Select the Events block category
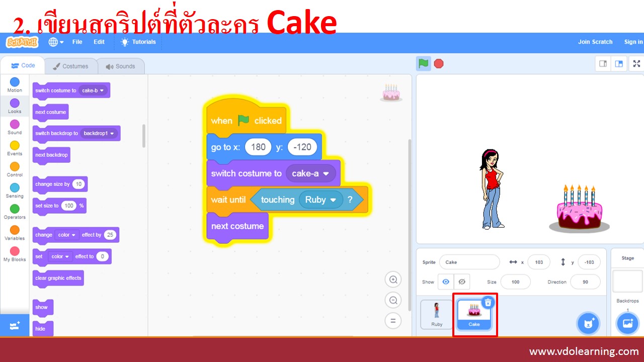The image size is (644, 362). coord(15,148)
